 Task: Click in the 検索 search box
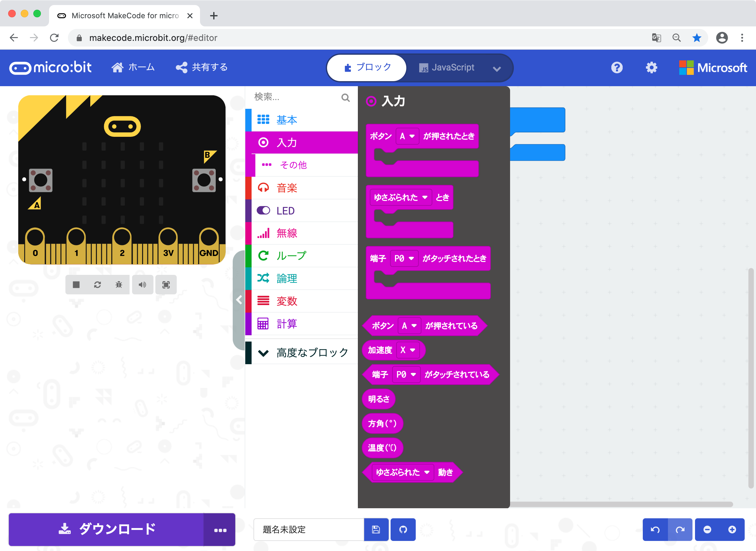(295, 97)
